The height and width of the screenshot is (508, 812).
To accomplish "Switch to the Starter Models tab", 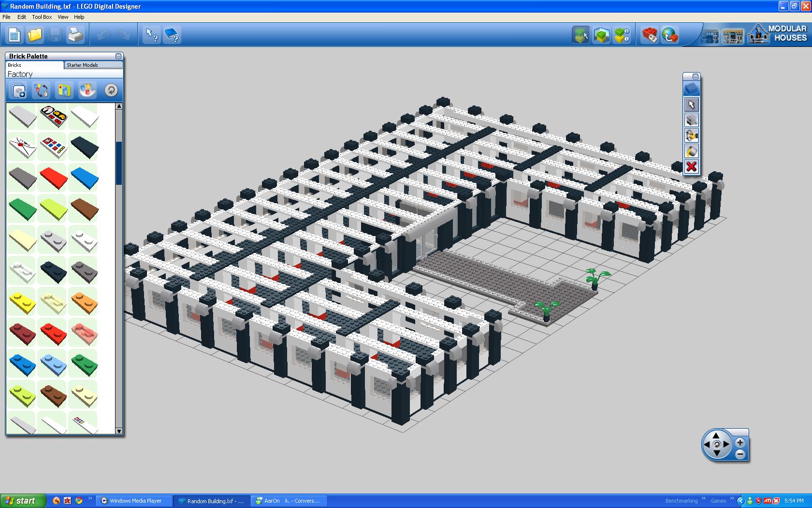I will click(x=94, y=65).
